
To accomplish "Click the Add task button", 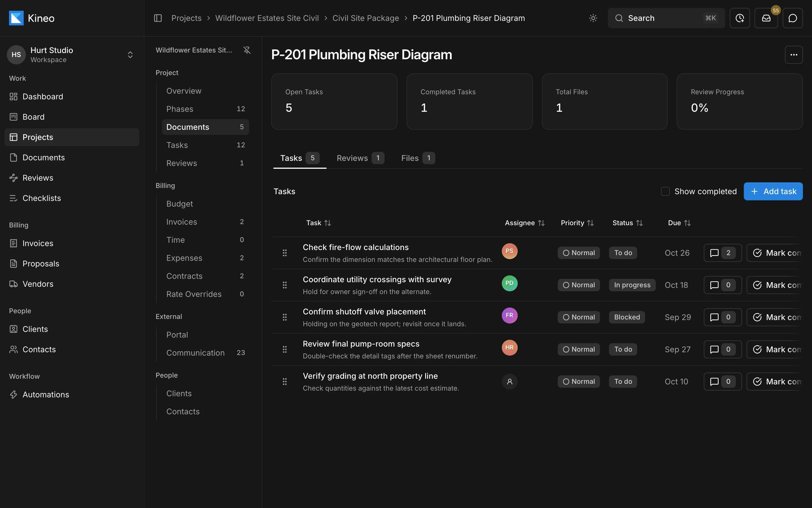I will click(x=773, y=192).
